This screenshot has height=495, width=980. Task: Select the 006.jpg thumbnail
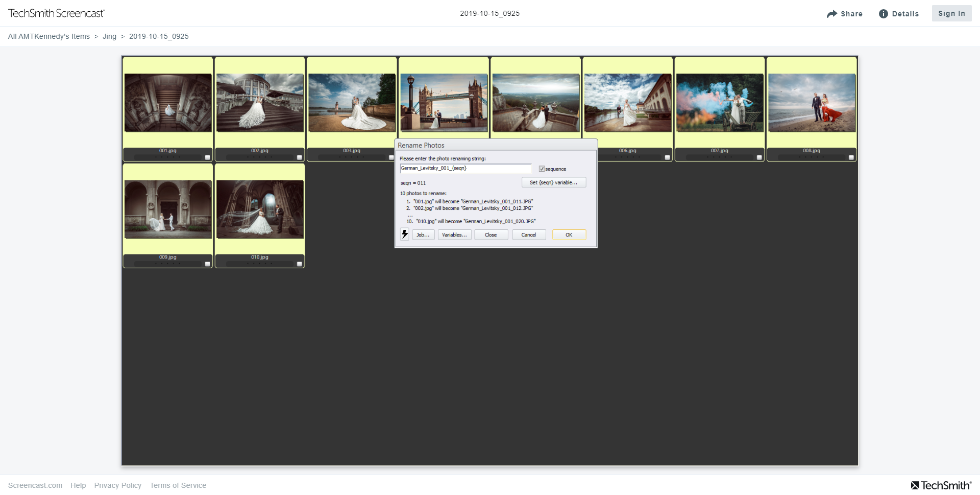(628, 103)
